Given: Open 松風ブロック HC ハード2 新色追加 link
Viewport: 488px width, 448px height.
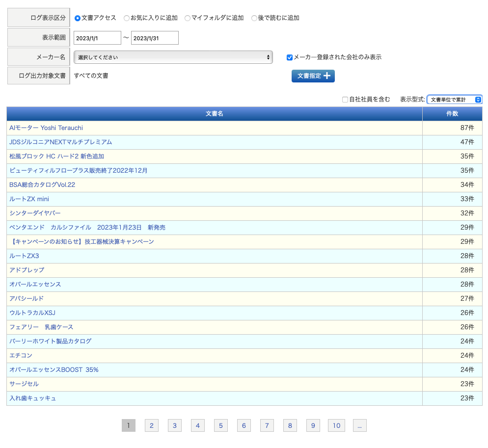Looking at the screenshot, I should click(x=56, y=156).
